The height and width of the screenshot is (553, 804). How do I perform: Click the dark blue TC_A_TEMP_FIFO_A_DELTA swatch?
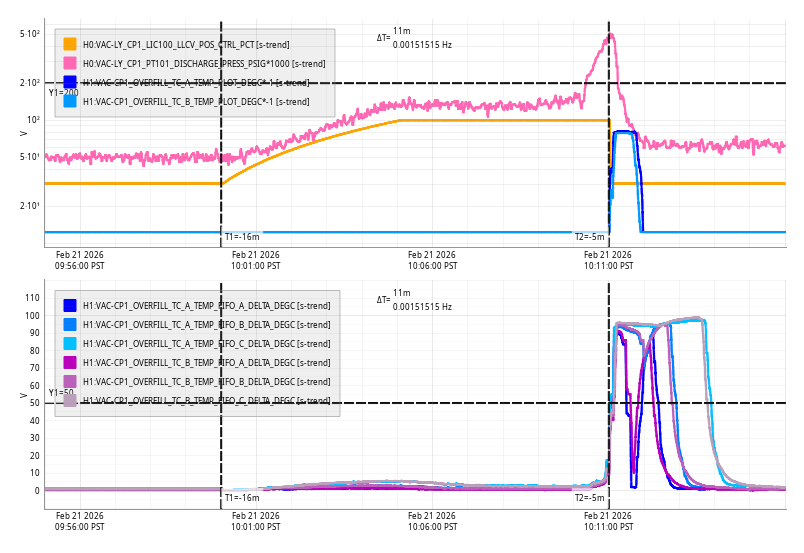pos(70,305)
